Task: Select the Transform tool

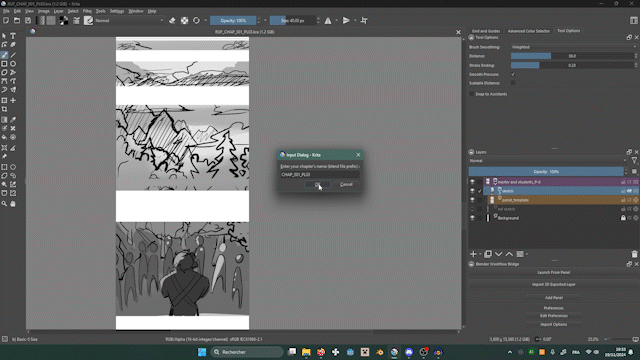Action: 4,100
